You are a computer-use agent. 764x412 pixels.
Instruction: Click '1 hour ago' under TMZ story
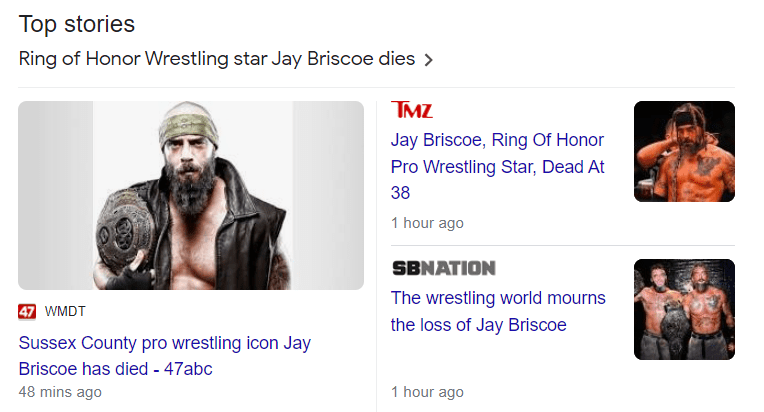(x=427, y=223)
